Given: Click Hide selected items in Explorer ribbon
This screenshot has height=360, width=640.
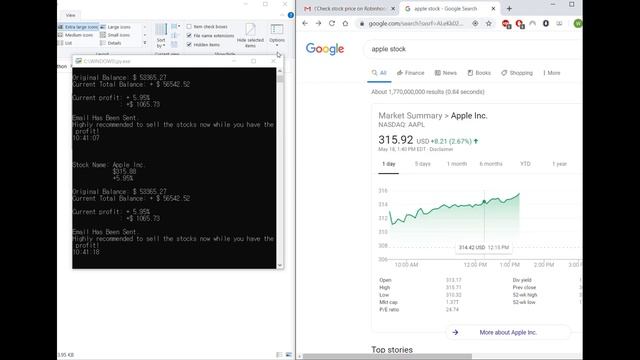Looking at the screenshot, I should coord(250,36).
